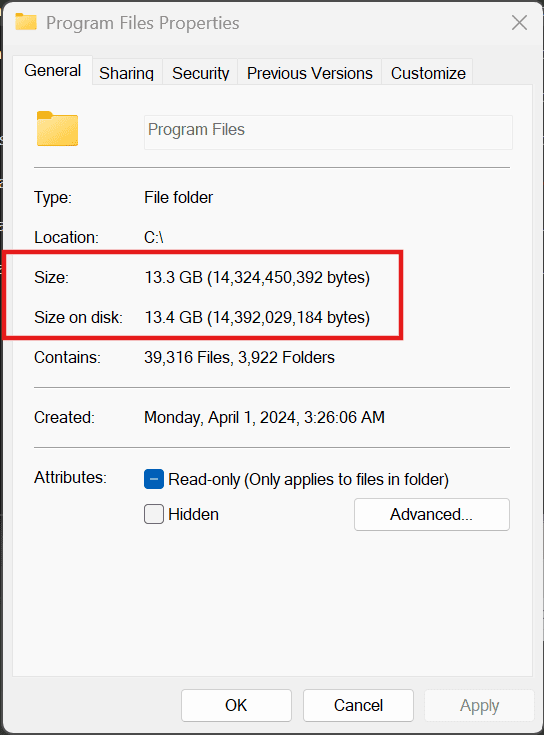Viewport: 544px width, 735px height.
Task: Open the Security tab
Action: 201,73
